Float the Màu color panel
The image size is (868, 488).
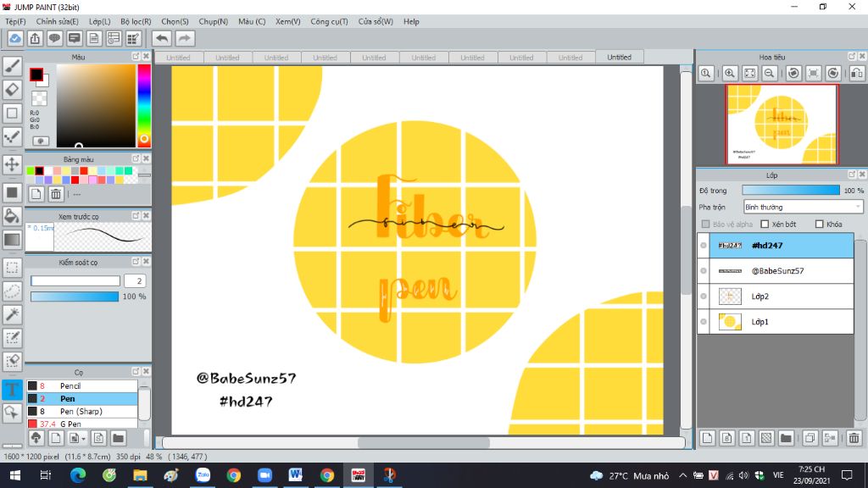click(136, 57)
